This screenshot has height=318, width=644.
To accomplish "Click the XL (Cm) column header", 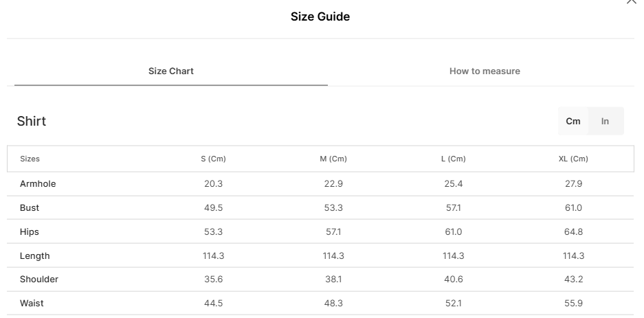I will click(x=573, y=159).
